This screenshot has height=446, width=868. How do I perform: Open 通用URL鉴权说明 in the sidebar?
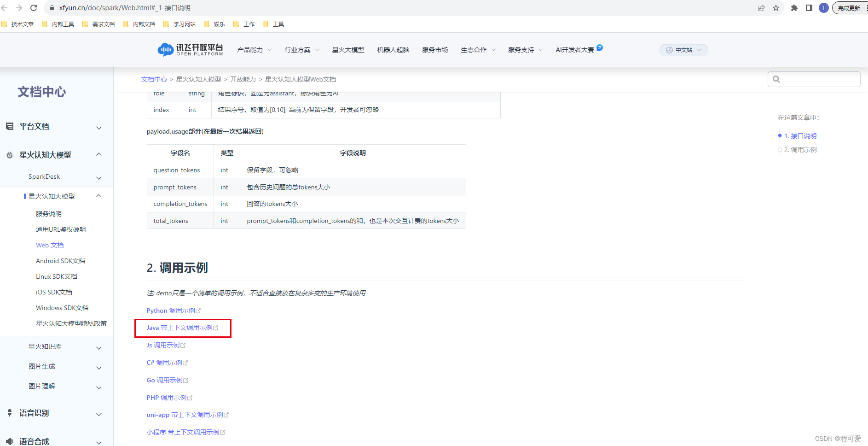61,229
